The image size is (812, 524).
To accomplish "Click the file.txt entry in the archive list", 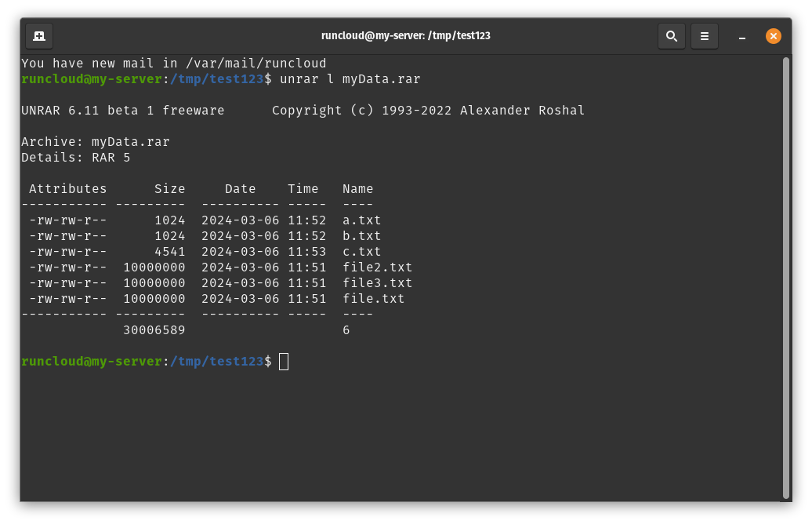I will click(373, 299).
